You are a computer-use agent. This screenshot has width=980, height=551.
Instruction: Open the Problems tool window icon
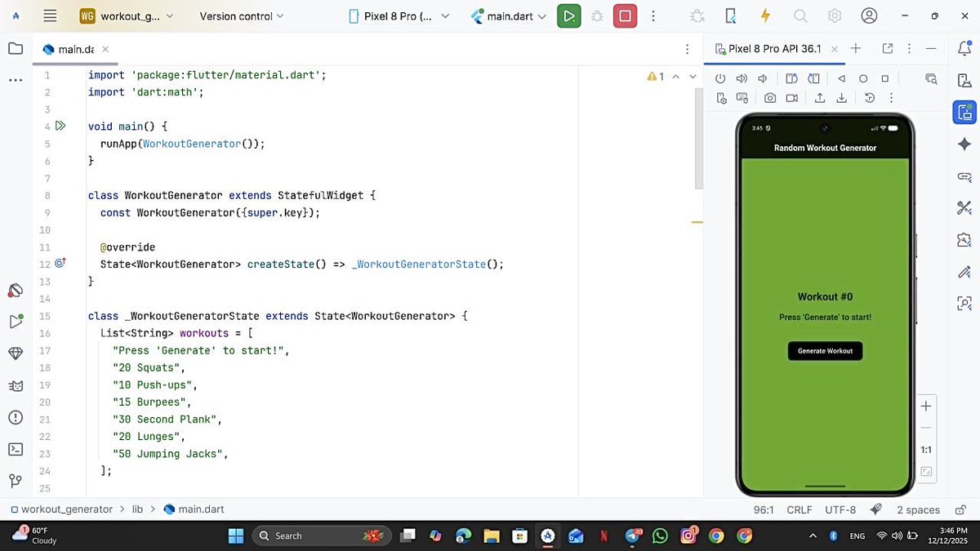(16, 417)
